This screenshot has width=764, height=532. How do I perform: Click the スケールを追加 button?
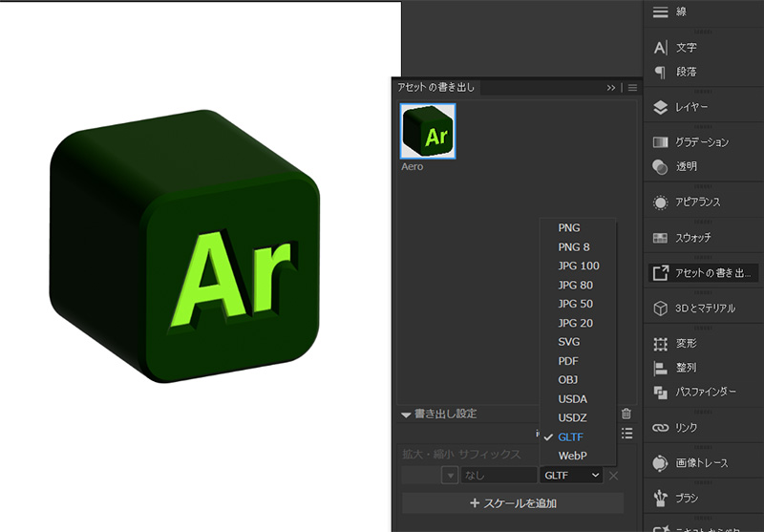pyautogui.click(x=513, y=503)
